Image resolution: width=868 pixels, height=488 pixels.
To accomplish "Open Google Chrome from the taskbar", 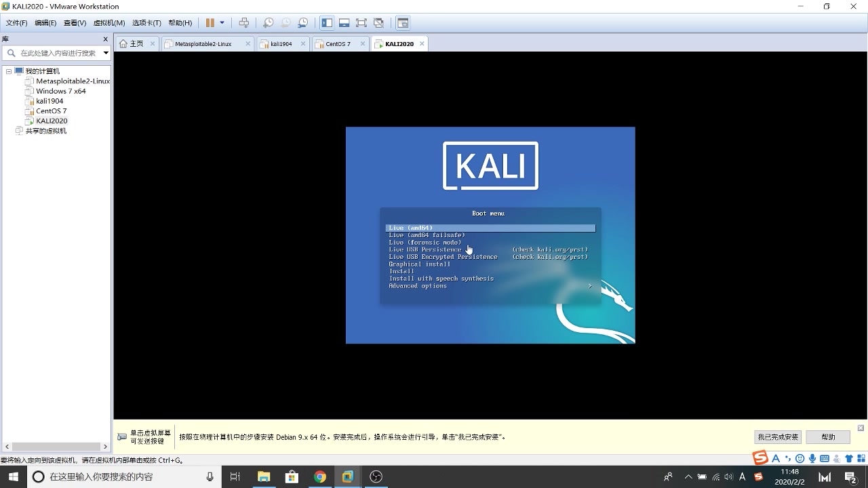I will 319,476.
